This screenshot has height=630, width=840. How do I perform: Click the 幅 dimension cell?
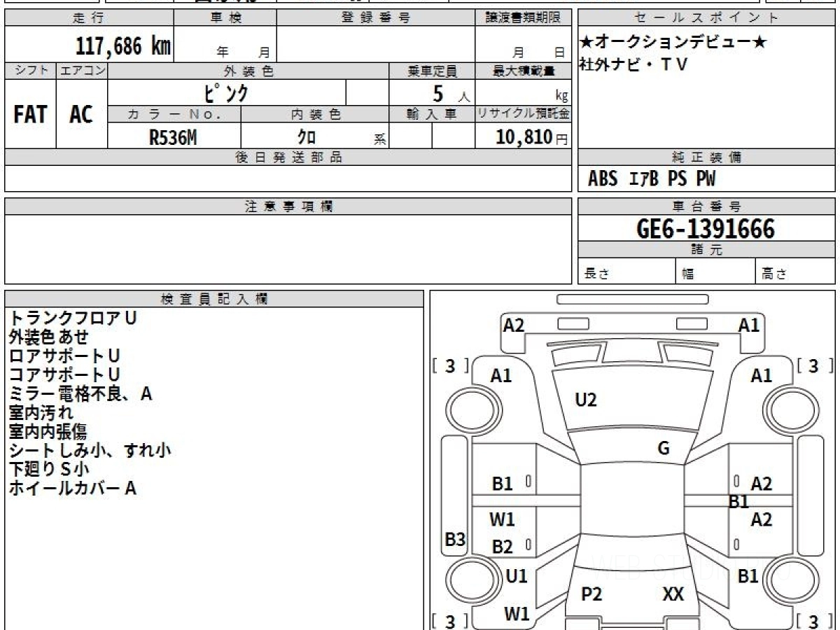(716, 272)
